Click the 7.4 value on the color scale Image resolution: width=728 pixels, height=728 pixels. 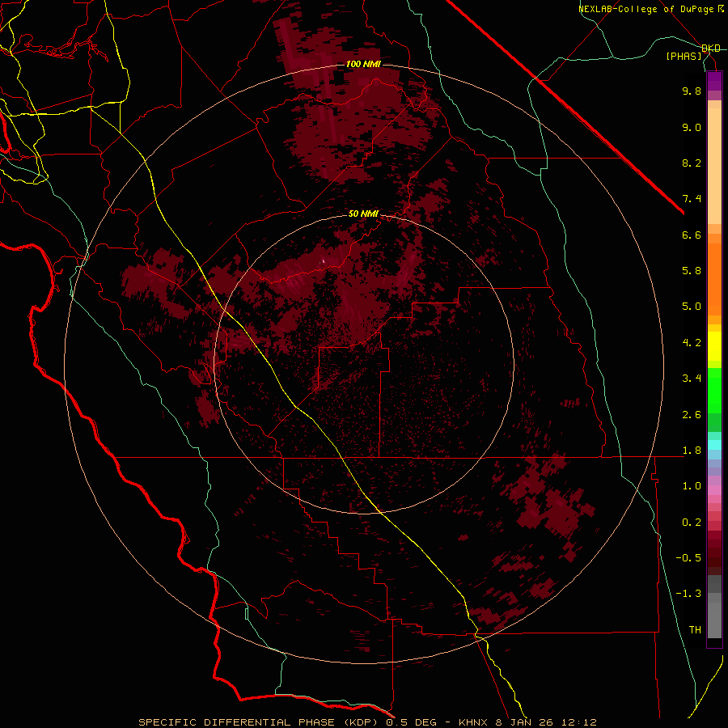point(692,199)
